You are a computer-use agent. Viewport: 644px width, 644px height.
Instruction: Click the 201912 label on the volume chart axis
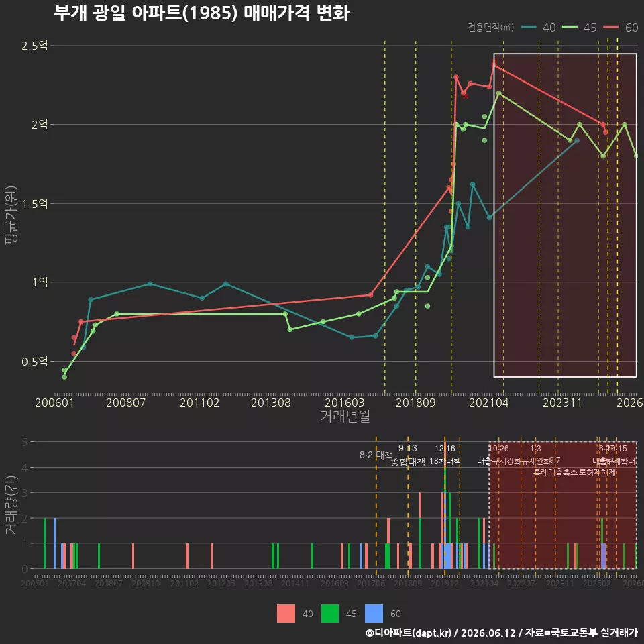pyautogui.click(x=445, y=583)
